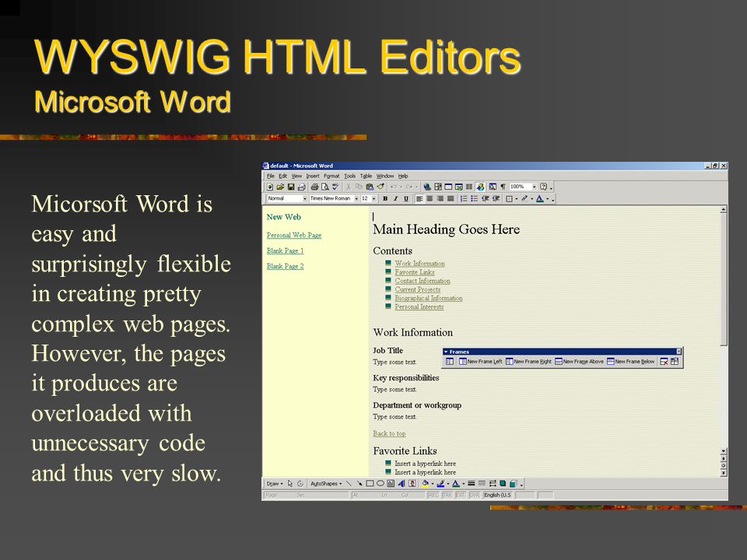Screen dimensions: 747x560
Task: Open the 3-D effects icon
Action: point(513,484)
